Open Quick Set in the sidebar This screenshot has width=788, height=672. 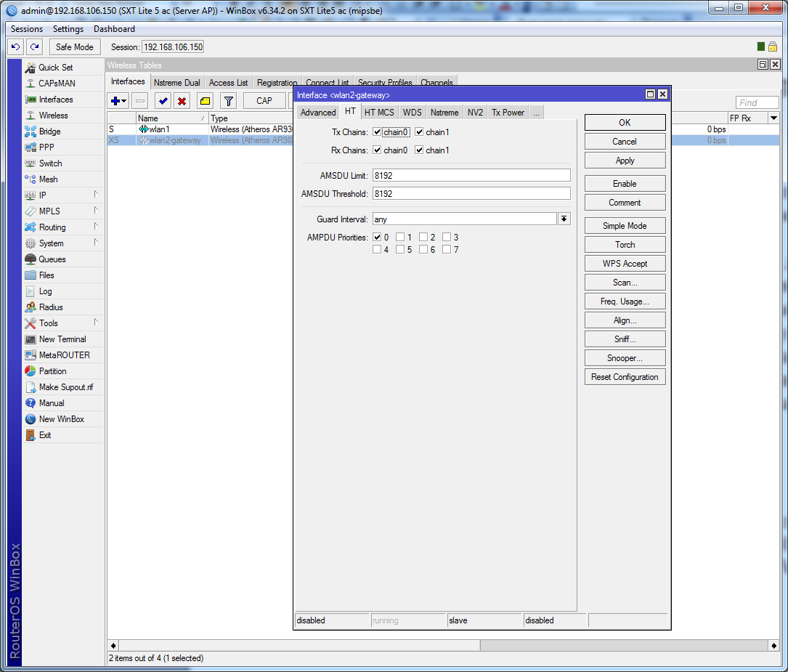coord(55,68)
